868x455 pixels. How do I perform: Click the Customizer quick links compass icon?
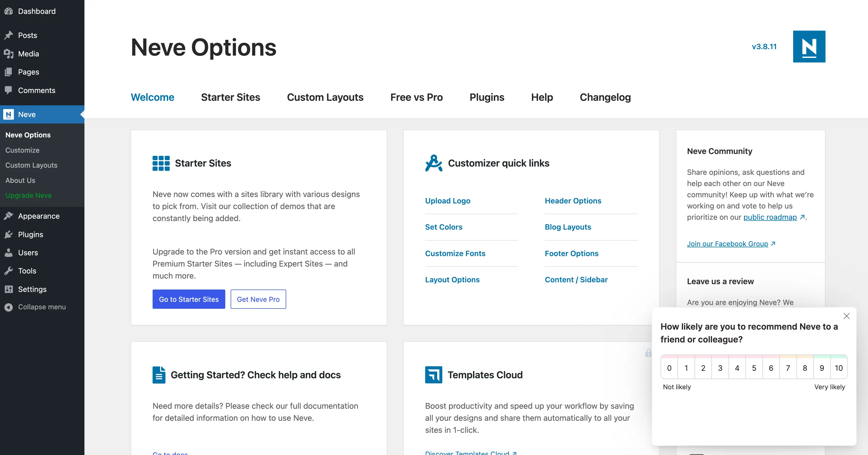pyautogui.click(x=434, y=163)
